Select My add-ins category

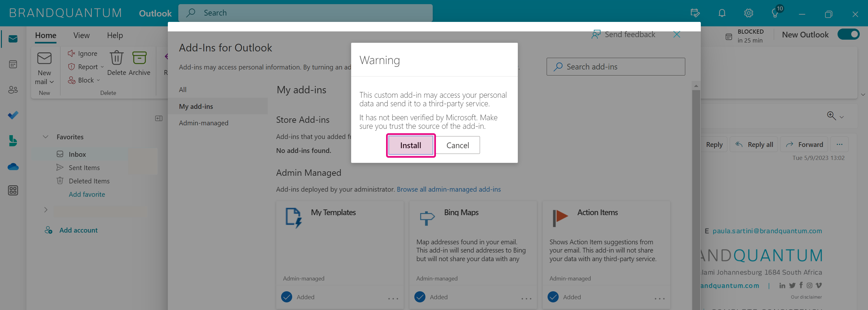(x=218, y=106)
